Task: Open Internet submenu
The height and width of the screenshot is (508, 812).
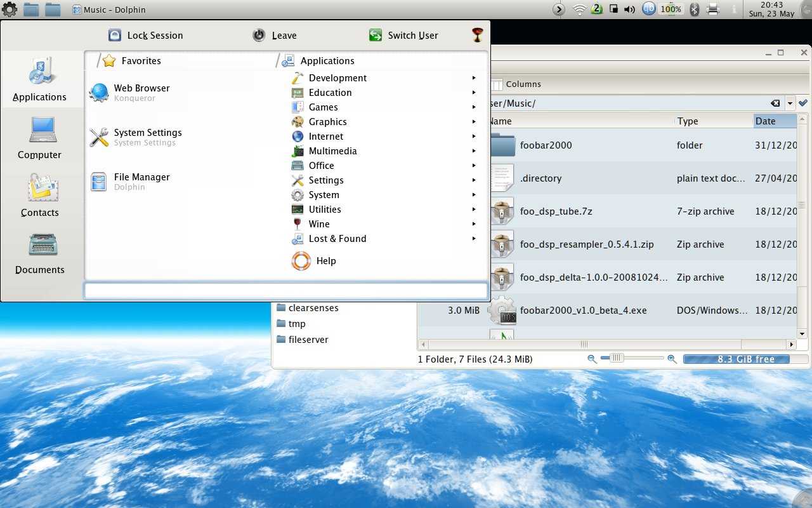Action: [x=384, y=137]
